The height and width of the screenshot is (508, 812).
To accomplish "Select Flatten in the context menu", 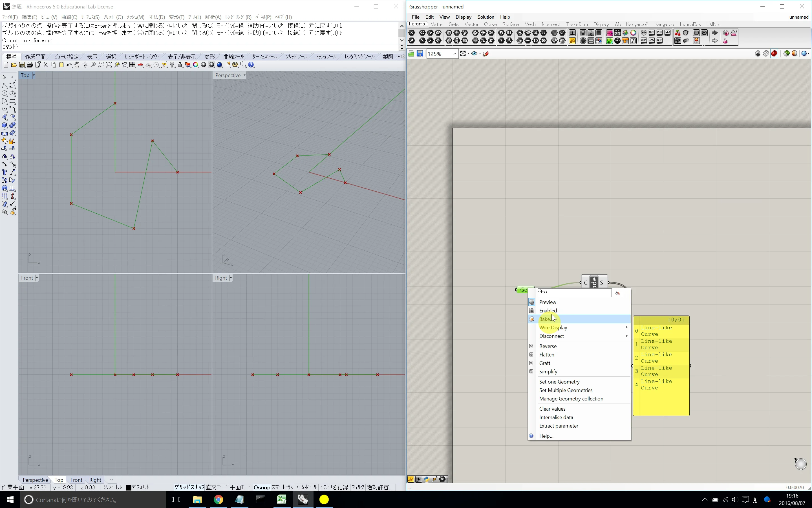I will (579, 354).
